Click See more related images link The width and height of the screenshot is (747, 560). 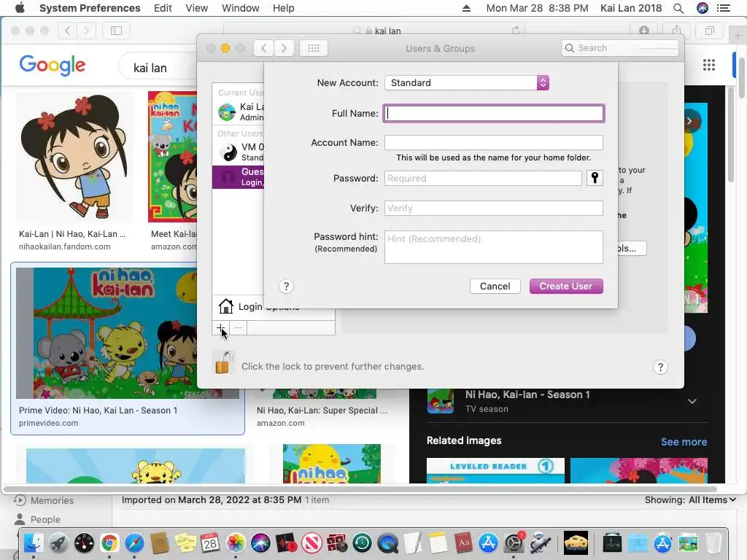(x=684, y=442)
